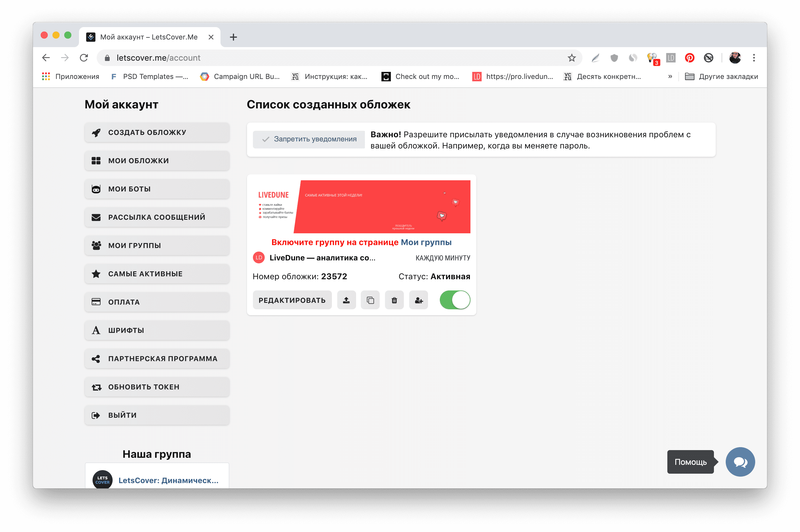Click the LD group avatar icon
The image size is (800, 532).
(x=259, y=257)
